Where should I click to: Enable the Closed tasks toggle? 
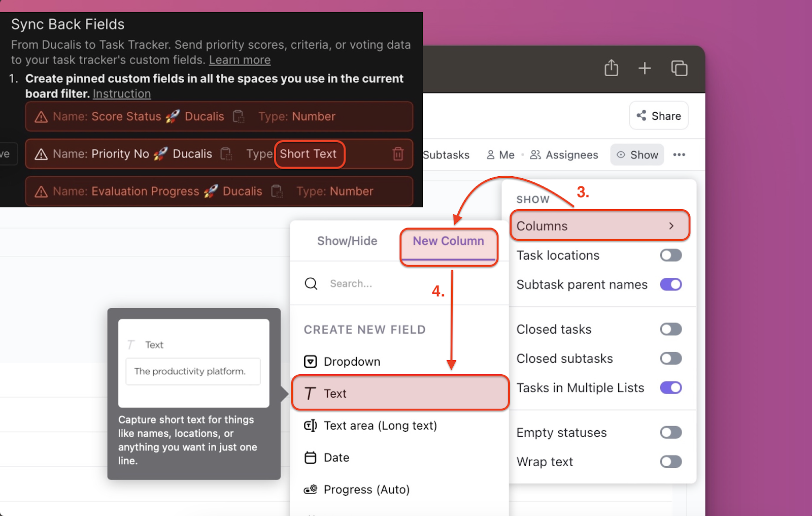(x=670, y=329)
